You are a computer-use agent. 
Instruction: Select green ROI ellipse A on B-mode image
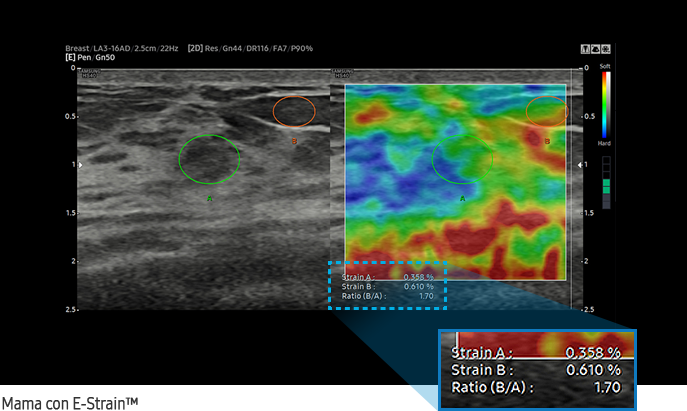coord(209,159)
